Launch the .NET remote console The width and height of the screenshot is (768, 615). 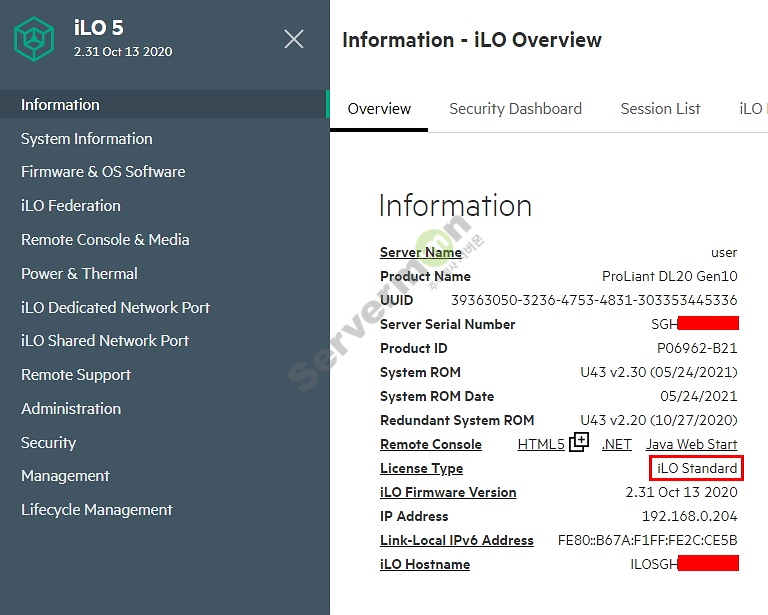point(617,444)
